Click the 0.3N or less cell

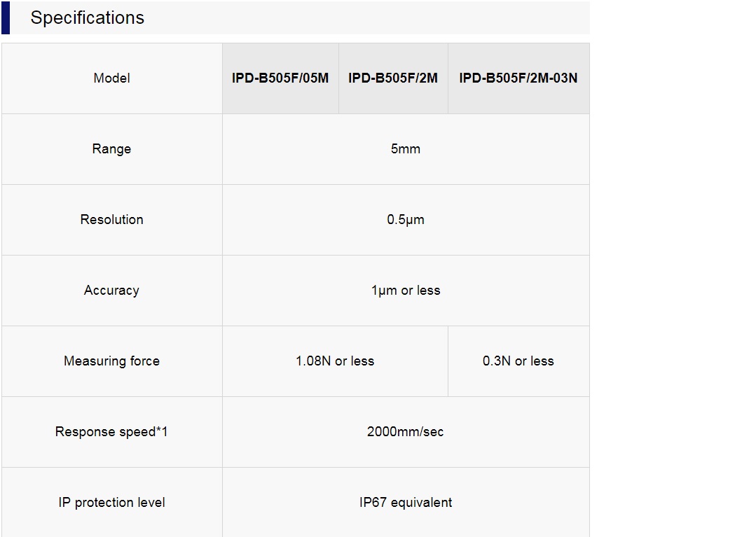(518, 361)
